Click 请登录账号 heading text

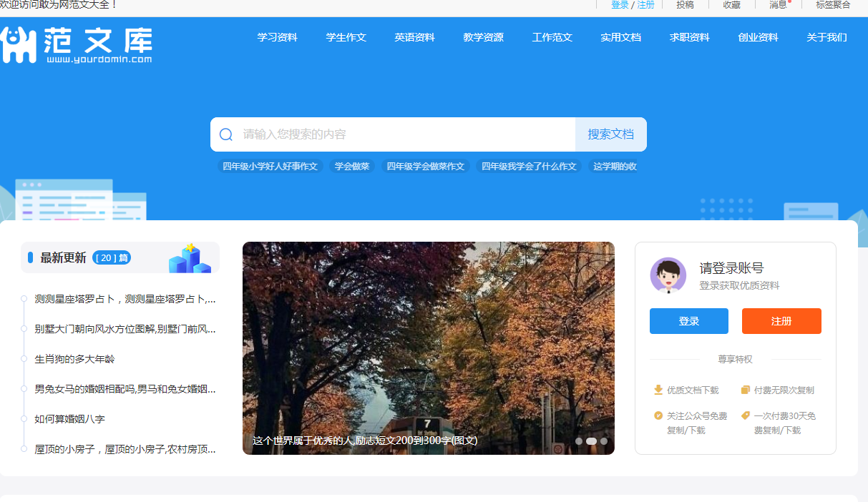pos(731,268)
